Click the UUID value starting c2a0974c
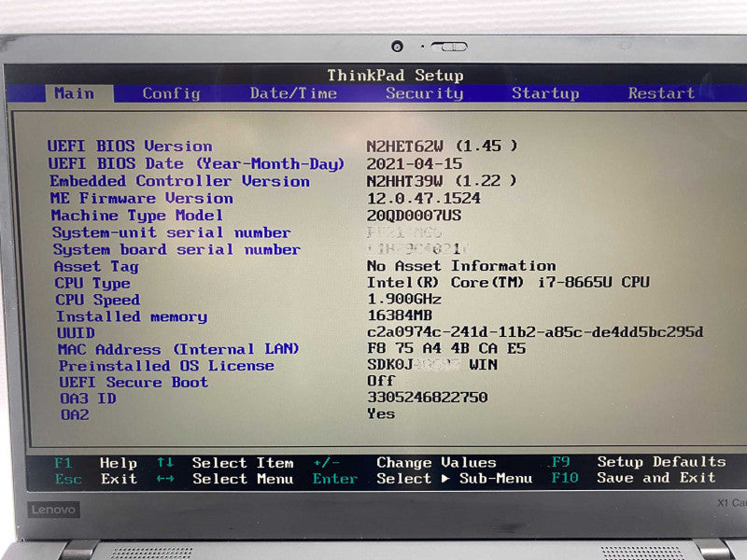 (x=535, y=332)
